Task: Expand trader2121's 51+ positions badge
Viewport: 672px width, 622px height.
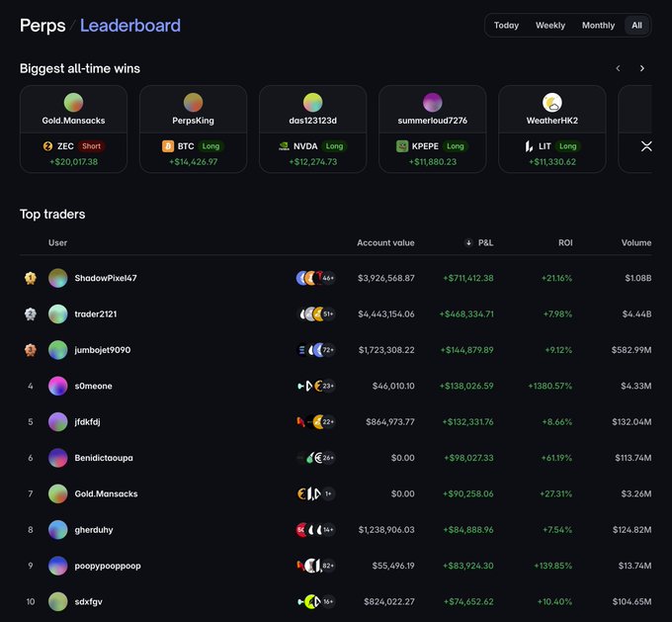Action: tap(328, 314)
